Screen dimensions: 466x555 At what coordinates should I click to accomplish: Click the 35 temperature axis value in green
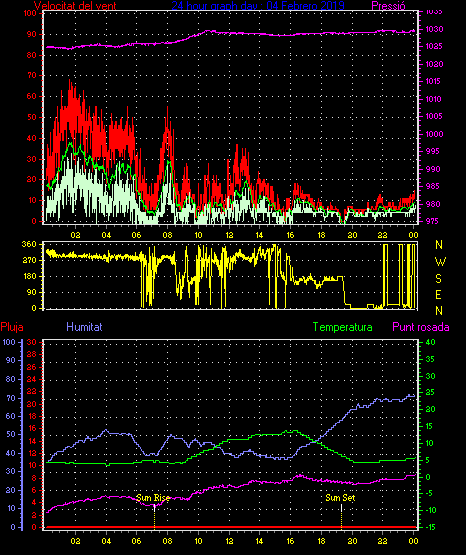430,360
